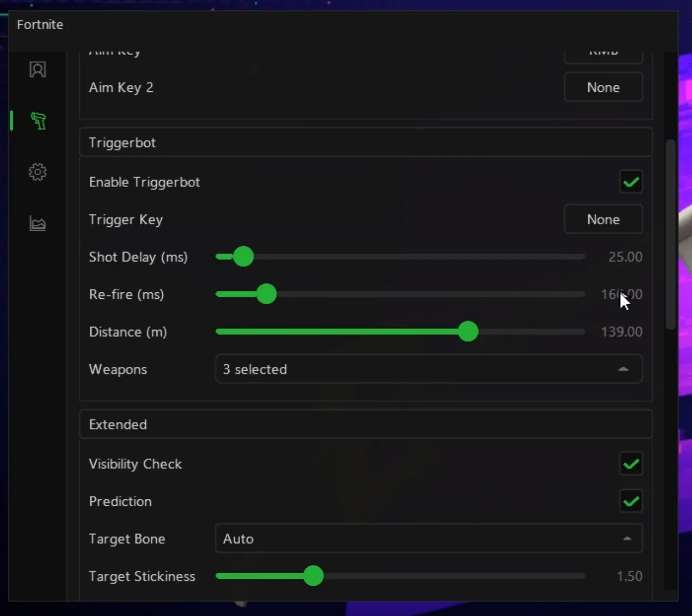
Task: Click the Enable Triggerbot label
Action: point(144,182)
